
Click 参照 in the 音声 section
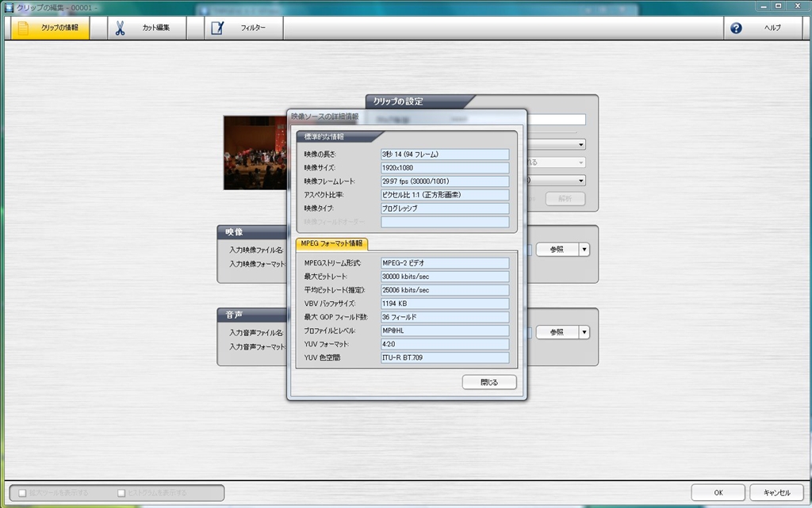[556, 332]
